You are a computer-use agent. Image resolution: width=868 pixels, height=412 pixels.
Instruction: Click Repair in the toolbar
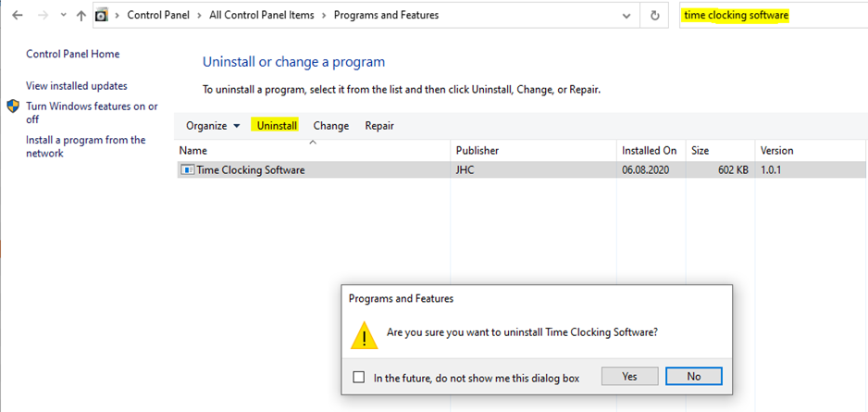click(x=379, y=126)
